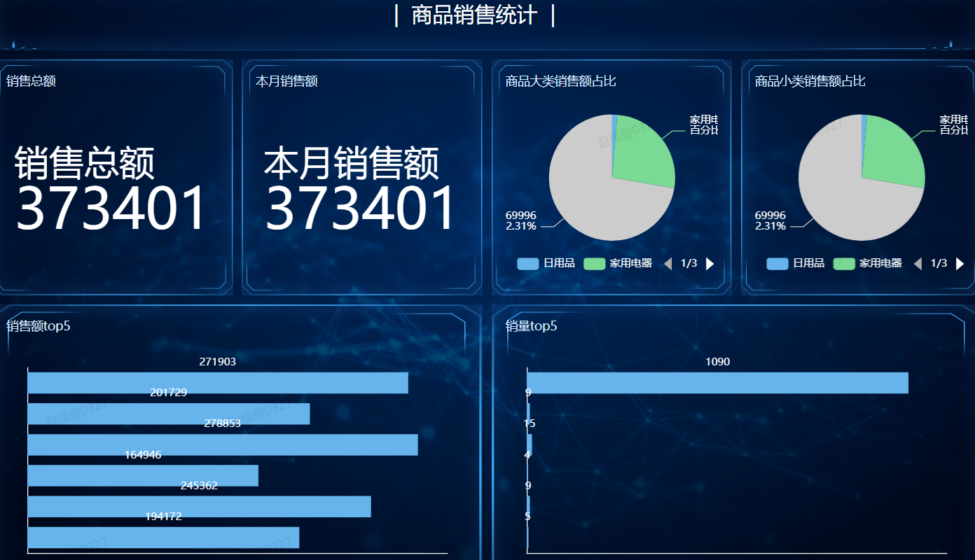Click the 销售总额 panel header
Viewport: 975px width, 560px height.
tap(31, 81)
